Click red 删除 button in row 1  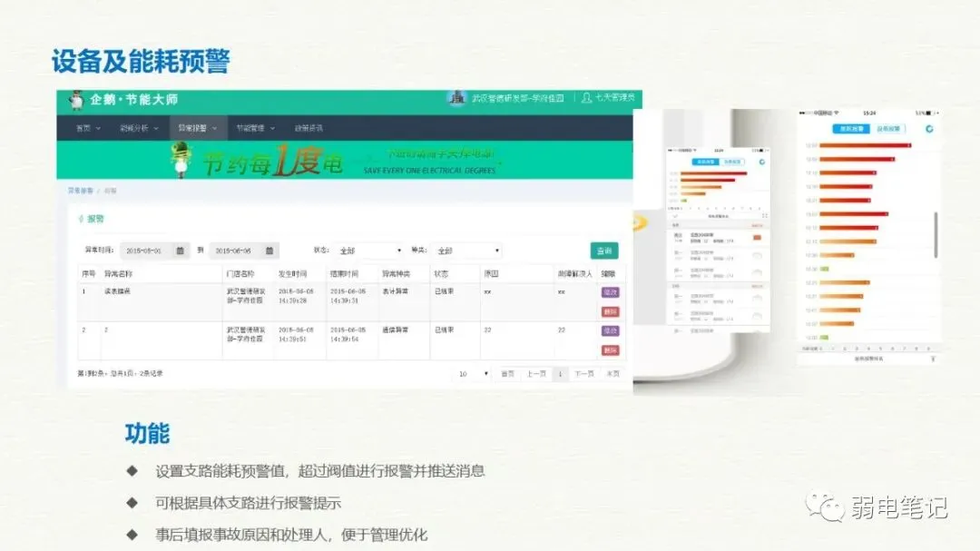point(610,311)
